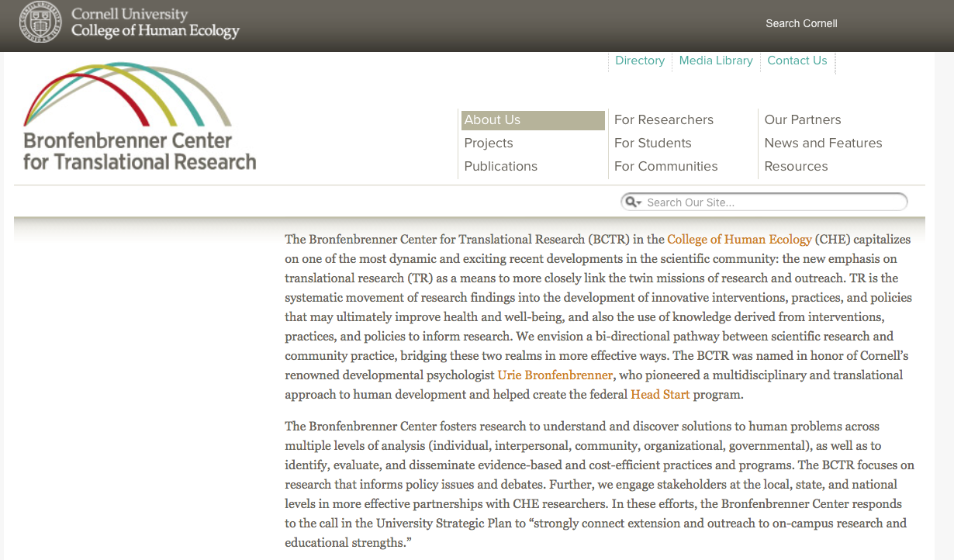Open the Media Library link
The height and width of the screenshot is (560, 954).
[x=715, y=60]
